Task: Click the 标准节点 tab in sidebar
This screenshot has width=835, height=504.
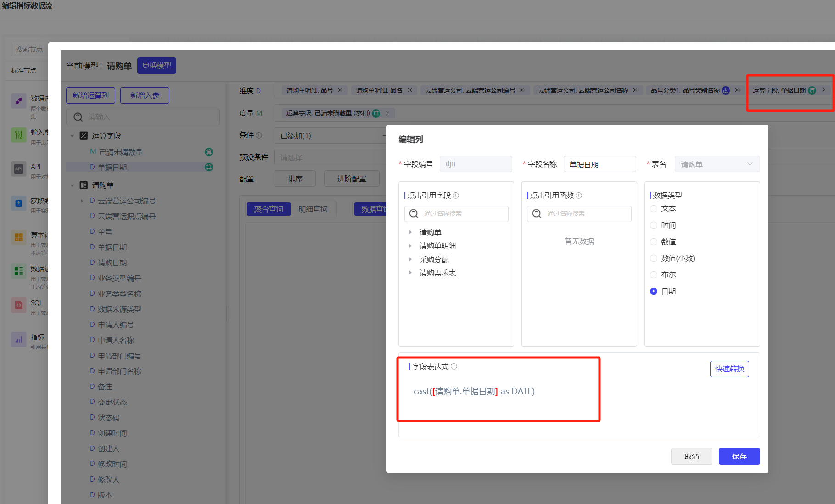Action: [23, 71]
